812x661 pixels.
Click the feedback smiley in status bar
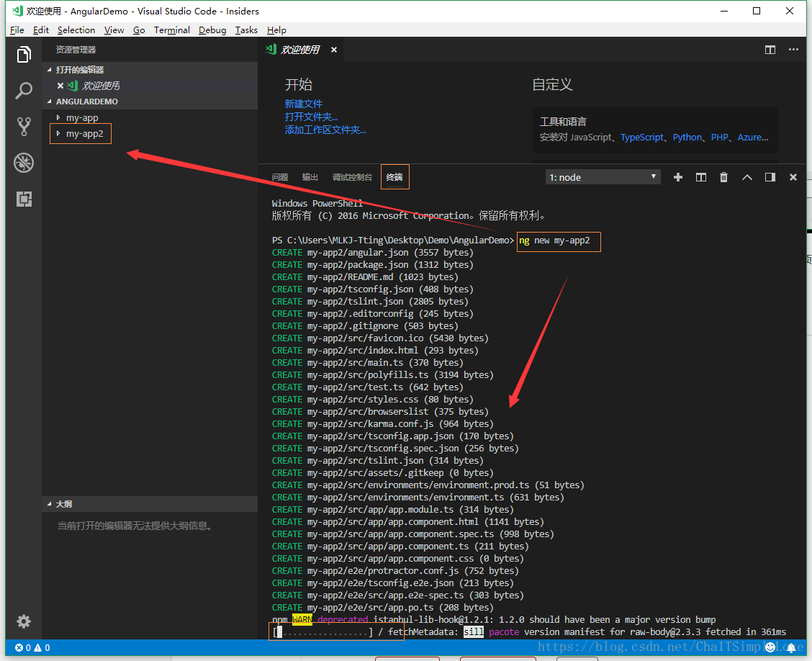(x=770, y=647)
